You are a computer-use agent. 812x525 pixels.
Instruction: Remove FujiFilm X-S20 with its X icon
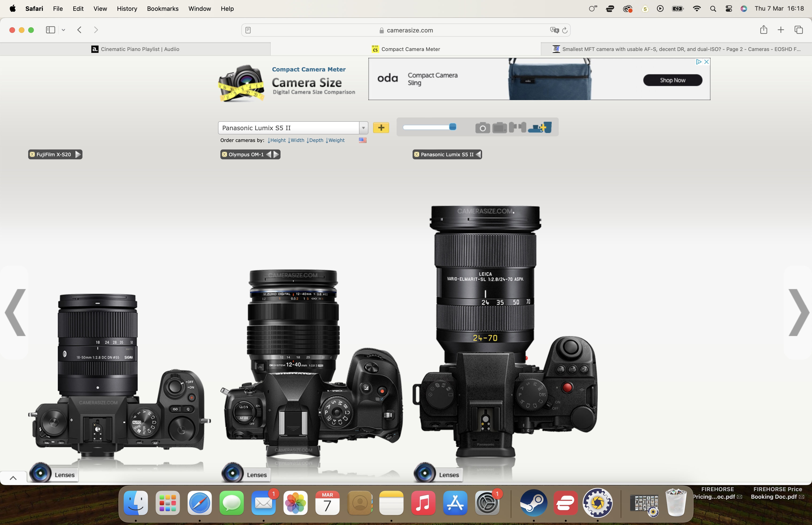[32, 154]
